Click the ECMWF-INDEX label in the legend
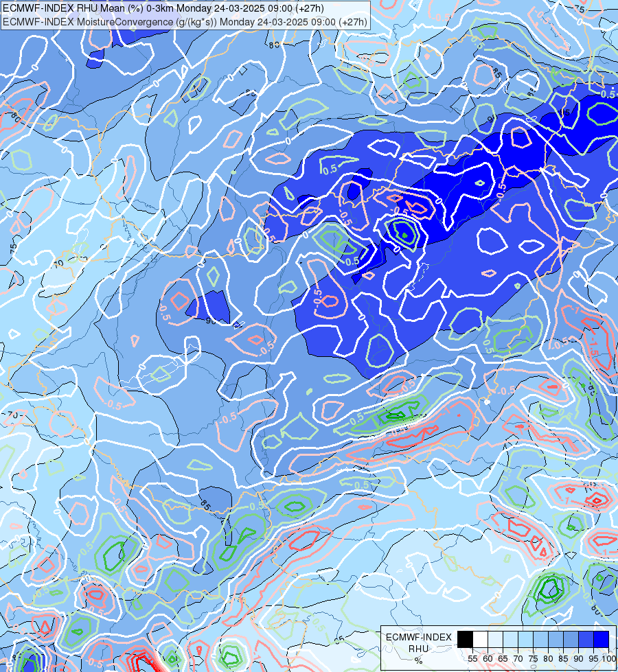This screenshot has width=618, height=672. pyautogui.click(x=419, y=637)
